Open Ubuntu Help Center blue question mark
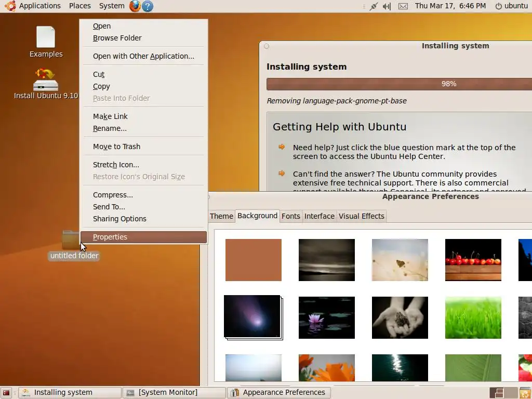This screenshot has width=532, height=399. pyautogui.click(x=148, y=6)
